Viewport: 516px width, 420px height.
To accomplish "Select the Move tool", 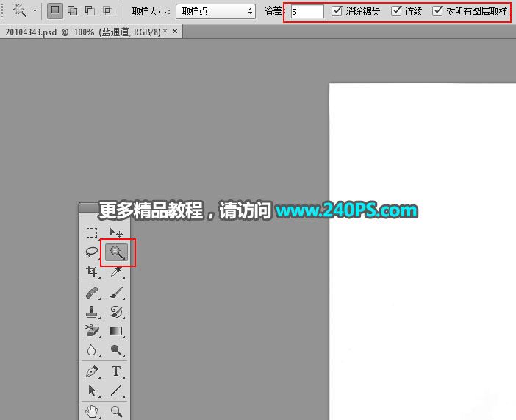I will click(116, 232).
